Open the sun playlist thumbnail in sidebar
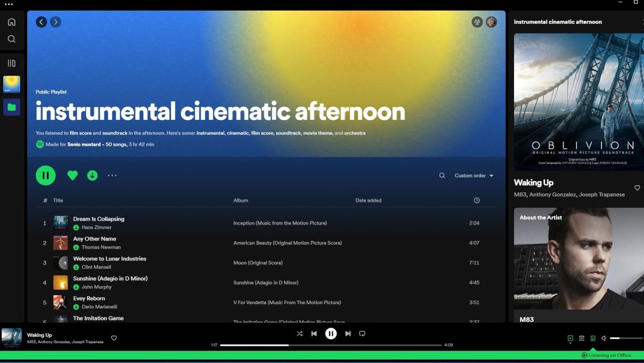The width and height of the screenshot is (644, 363). 12,84
